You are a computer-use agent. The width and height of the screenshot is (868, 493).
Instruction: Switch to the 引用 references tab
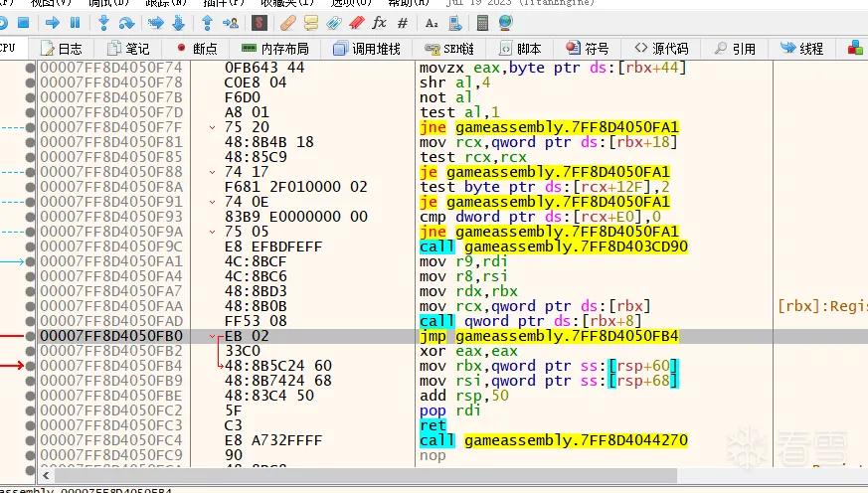pyautogui.click(x=735, y=49)
